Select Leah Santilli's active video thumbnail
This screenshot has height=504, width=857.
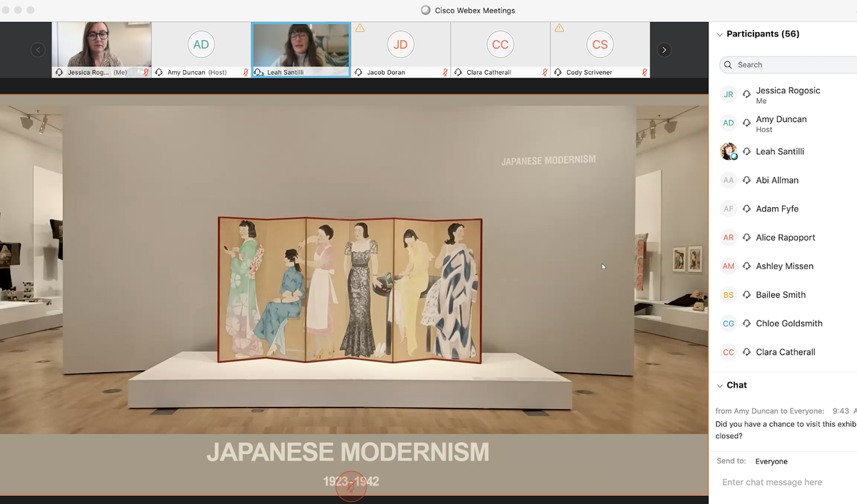[301, 50]
